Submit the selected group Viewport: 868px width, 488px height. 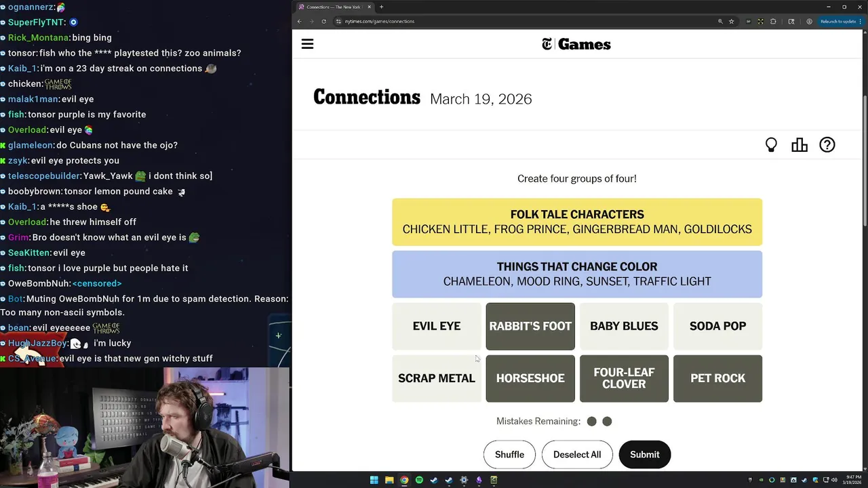coord(644,455)
